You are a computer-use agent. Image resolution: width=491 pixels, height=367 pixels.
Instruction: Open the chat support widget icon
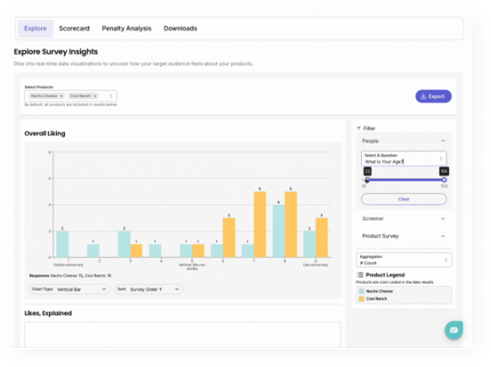(454, 330)
